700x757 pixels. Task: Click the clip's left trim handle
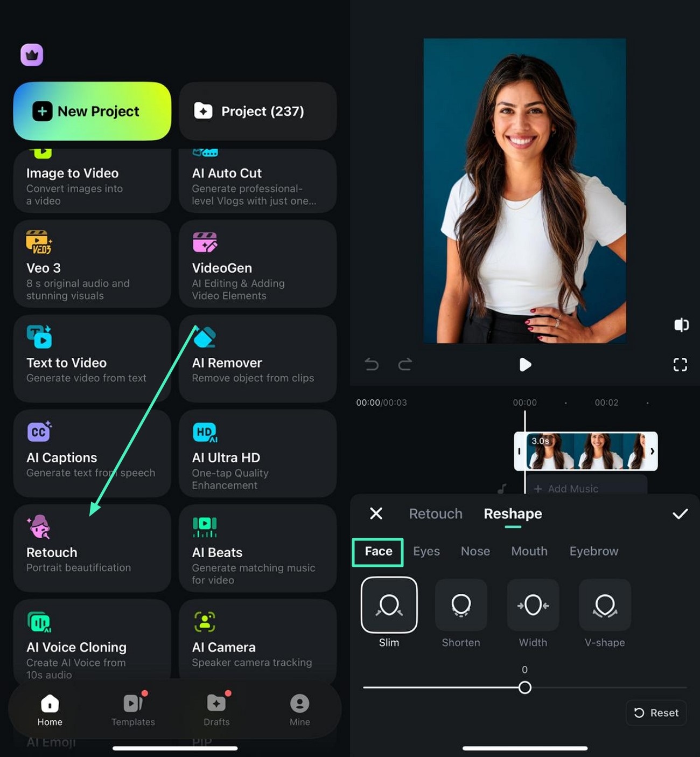tap(520, 451)
